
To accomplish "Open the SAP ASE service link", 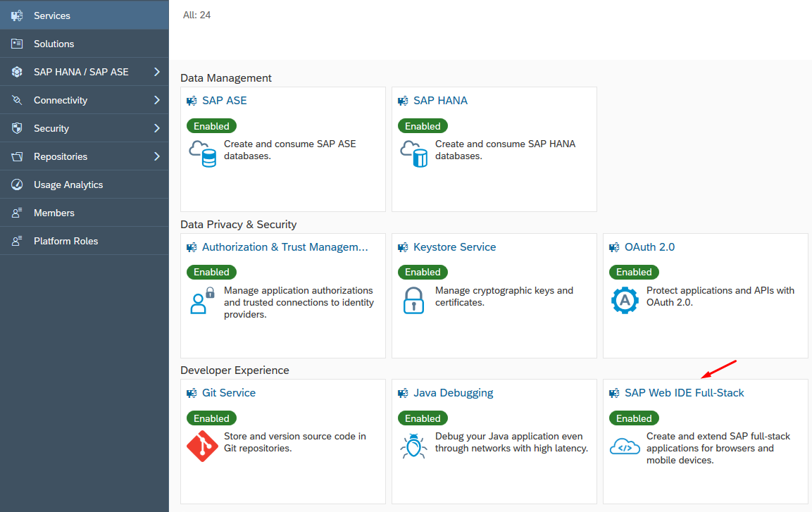I will 224,101.
